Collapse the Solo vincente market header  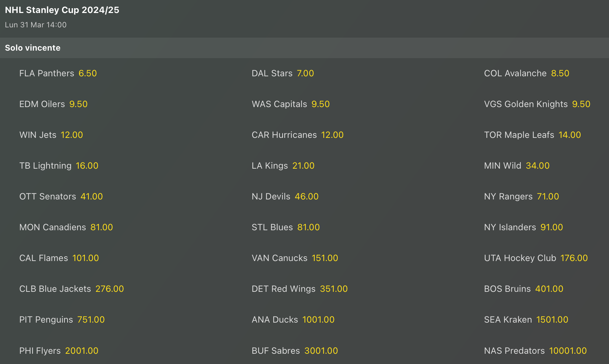[x=33, y=48]
